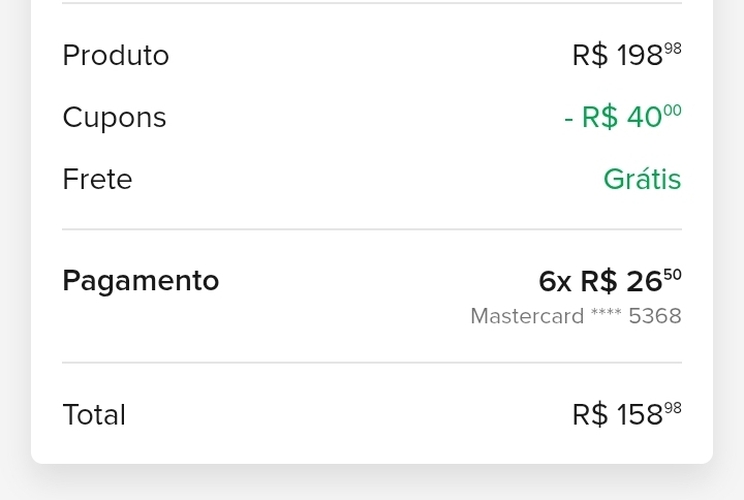This screenshot has width=744, height=500.
Task: Tap the Total label
Action: click(x=94, y=414)
